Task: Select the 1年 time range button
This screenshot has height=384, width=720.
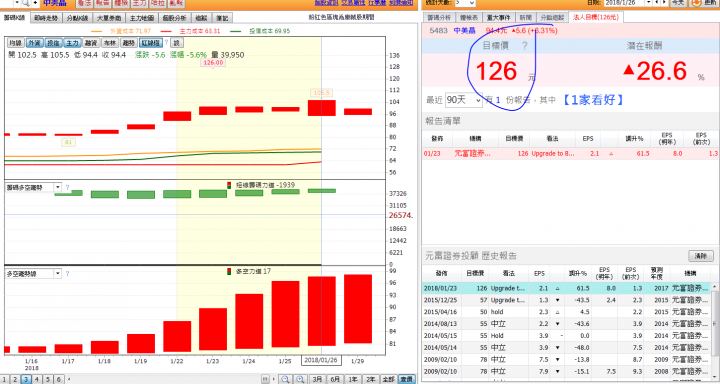Action: [353, 379]
